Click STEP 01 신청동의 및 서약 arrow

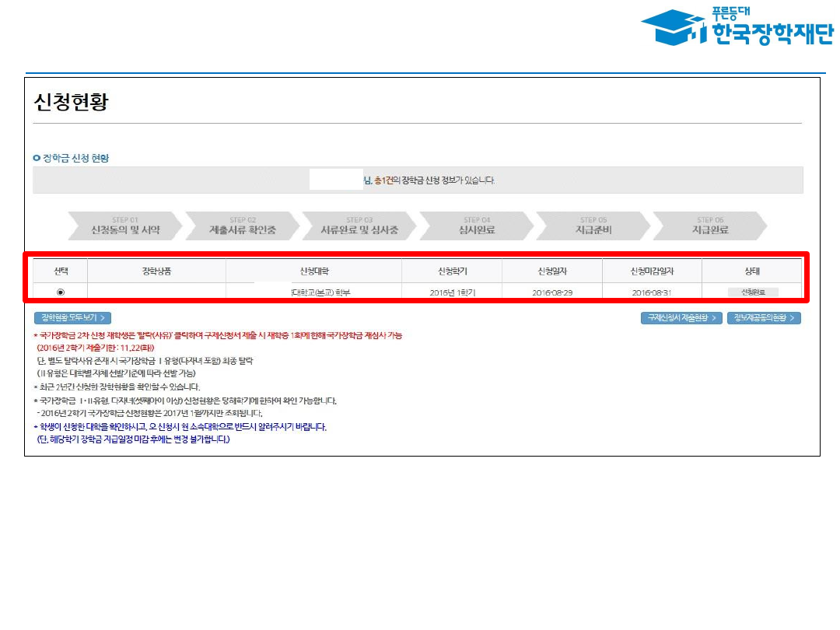(124, 226)
